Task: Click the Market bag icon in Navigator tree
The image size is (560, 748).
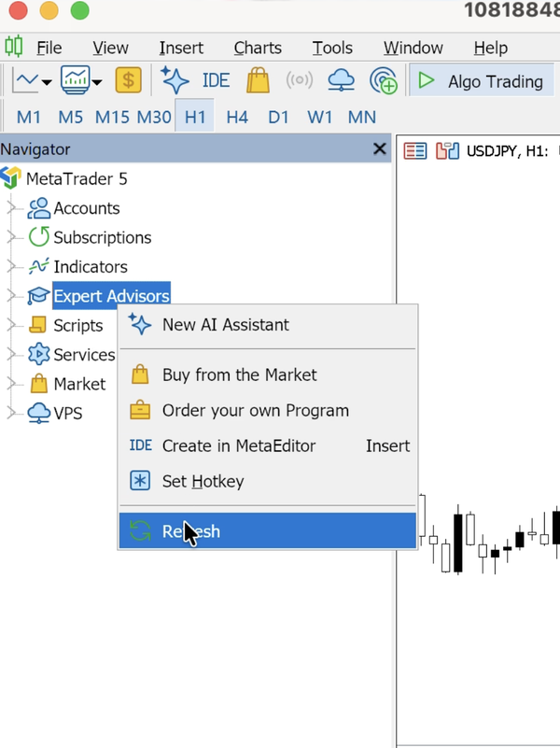Action: pyautogui.click(x=38, y=383)
